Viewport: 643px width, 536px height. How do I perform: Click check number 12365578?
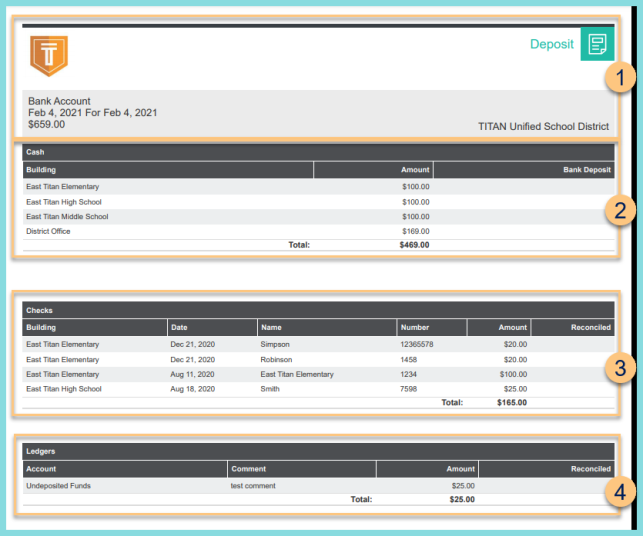(417, 344)
